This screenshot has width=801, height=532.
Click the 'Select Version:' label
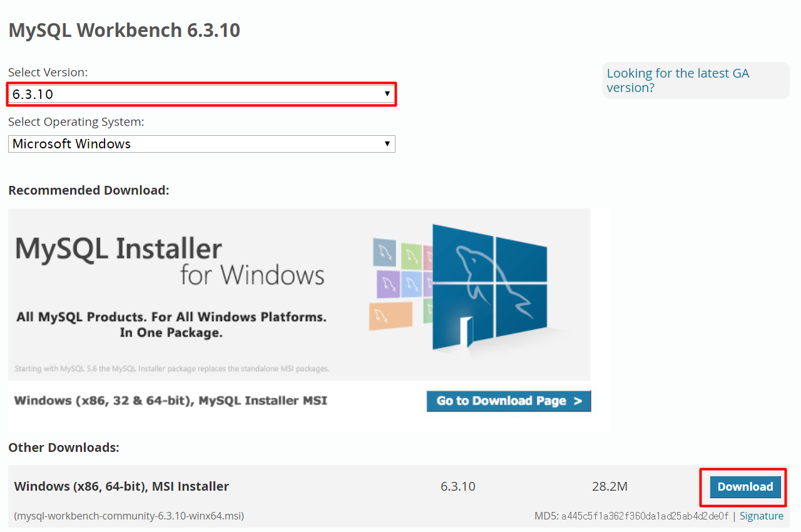pos(48,73)
